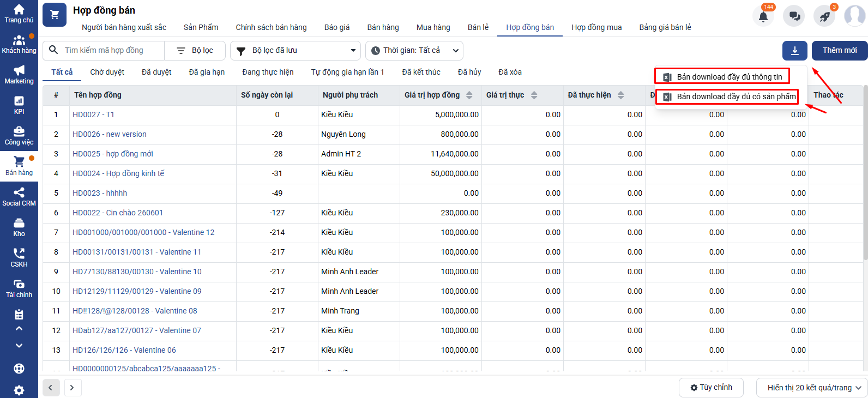Switch to the Chờ duyệt tab

(x=107, y=72)
